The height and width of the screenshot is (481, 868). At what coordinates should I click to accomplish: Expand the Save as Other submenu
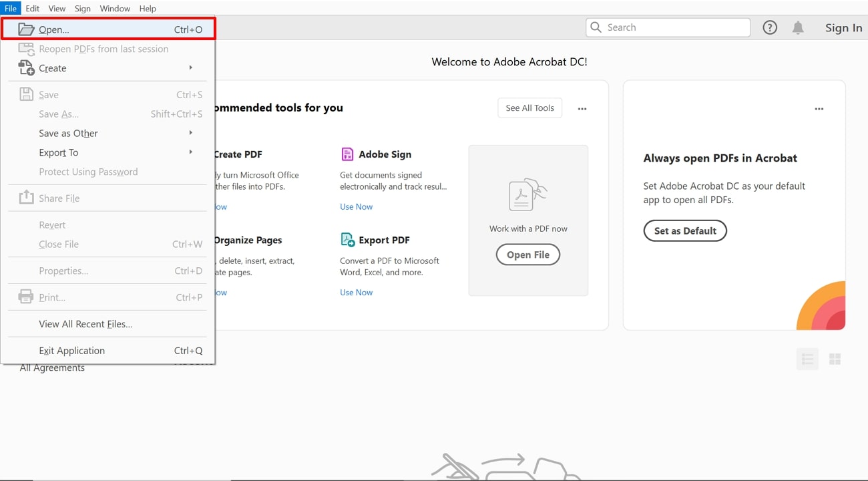[x=190, y=133]
